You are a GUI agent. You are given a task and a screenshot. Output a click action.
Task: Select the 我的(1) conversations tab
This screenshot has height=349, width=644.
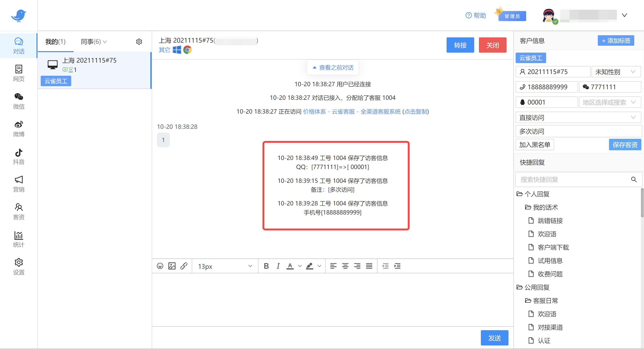pyautogui.click(x=55, y=42)
